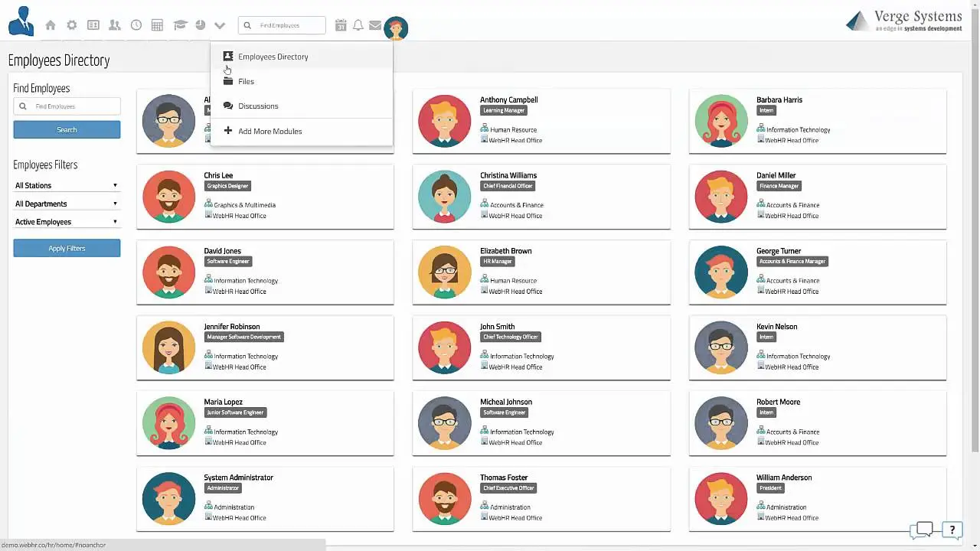The height and width of the screenshot is (551, 980).
Task: Open the All Departments filter dropdown
Action: point(67,204)
